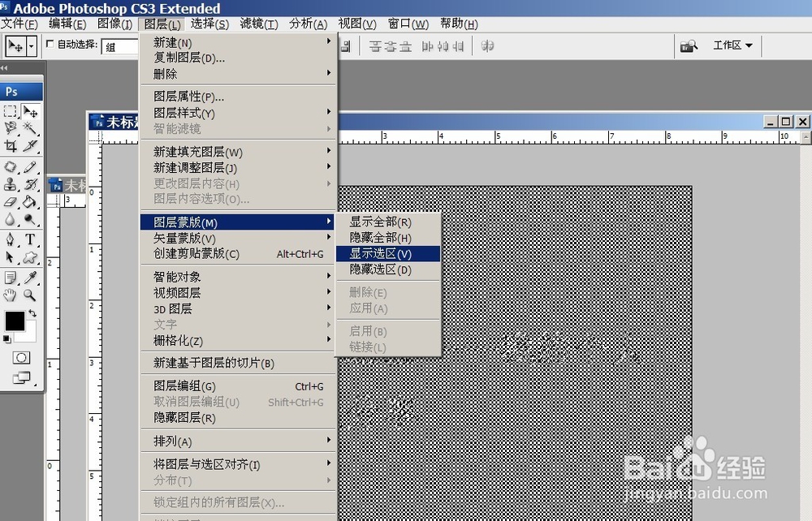Set foreground color via the black swatch
The width and height of the screenshot is (812, 521).
(x=17, y=322)
